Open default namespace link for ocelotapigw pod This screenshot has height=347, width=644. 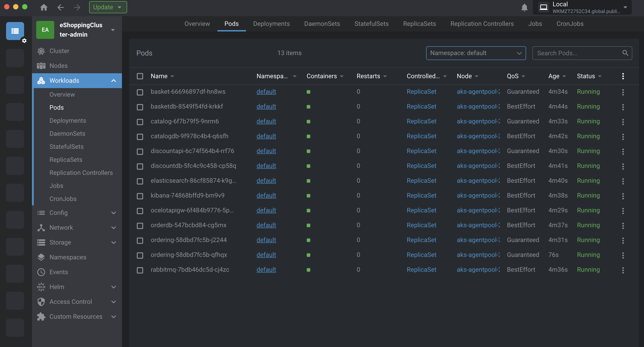click(266, 210)
